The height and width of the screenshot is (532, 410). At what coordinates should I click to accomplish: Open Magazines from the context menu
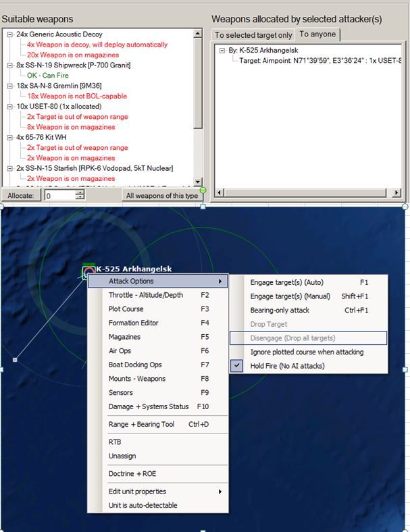pos(125,337)
